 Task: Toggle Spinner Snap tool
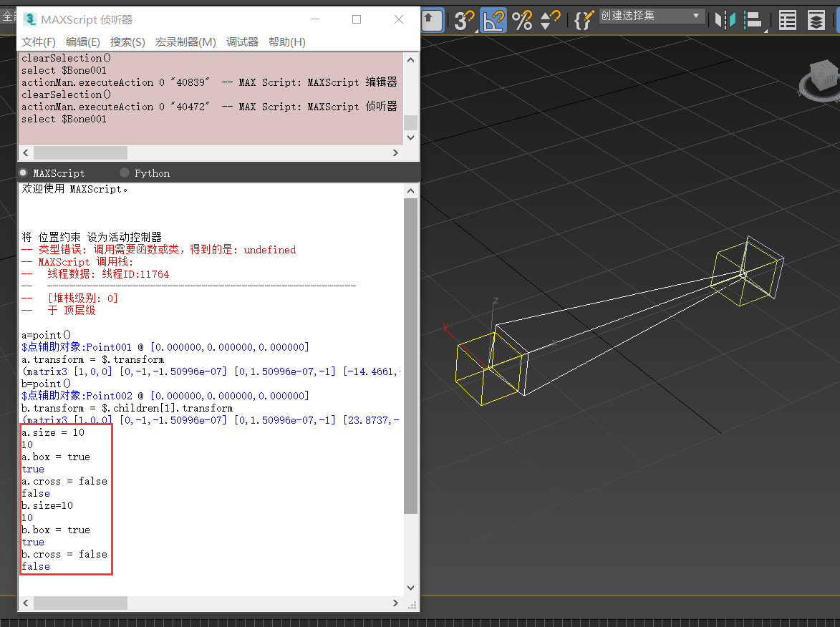coord(550,20)
